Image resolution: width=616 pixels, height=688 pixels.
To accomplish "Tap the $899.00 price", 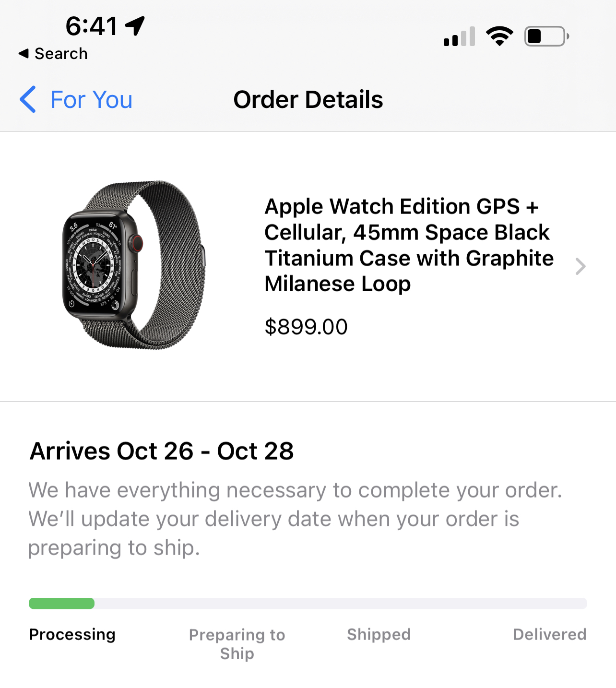I will click(306, 327).
